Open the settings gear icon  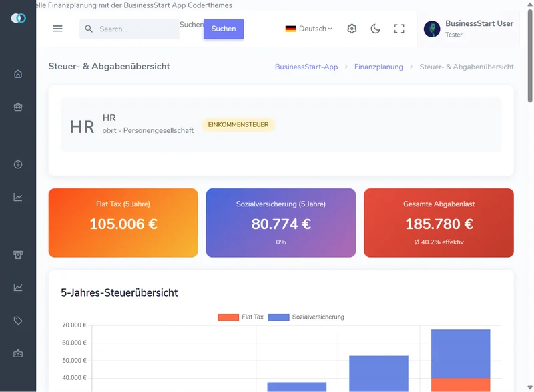(352, 29)
